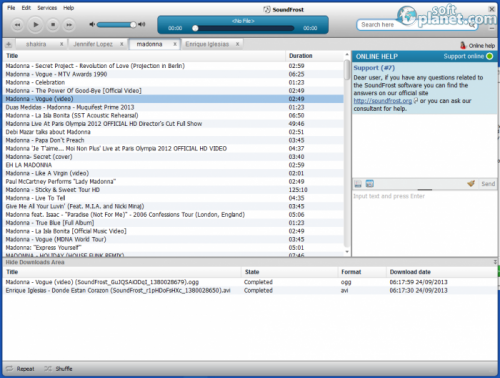Add a new search tab

pyautogui.click(x=9, y=44)
